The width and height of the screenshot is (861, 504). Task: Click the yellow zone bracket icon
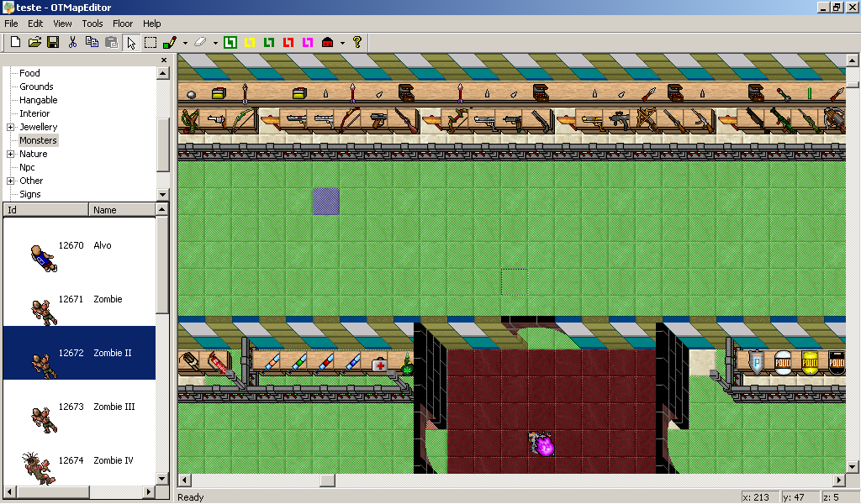[250, 42]
